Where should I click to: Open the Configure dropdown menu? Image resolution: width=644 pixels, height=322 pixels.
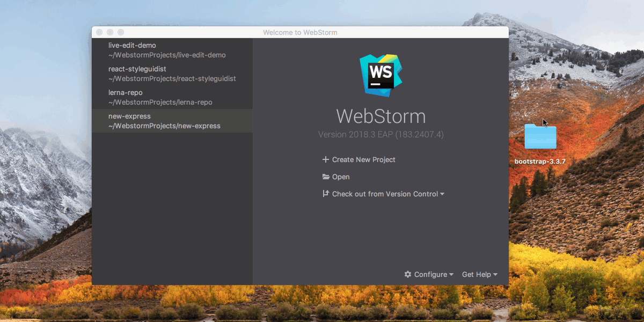pyautogui.click(x=429, y=274)
